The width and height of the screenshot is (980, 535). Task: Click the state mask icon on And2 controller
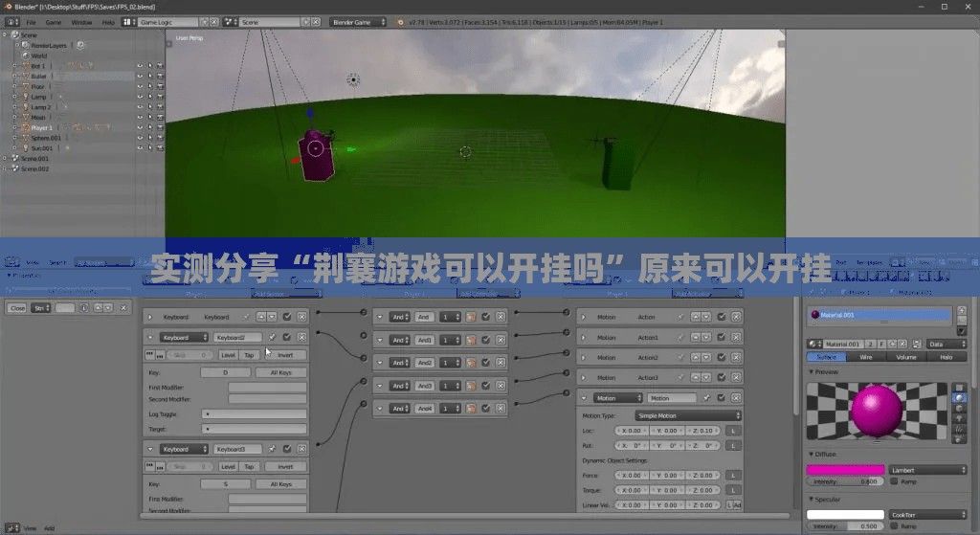point(471,363)
